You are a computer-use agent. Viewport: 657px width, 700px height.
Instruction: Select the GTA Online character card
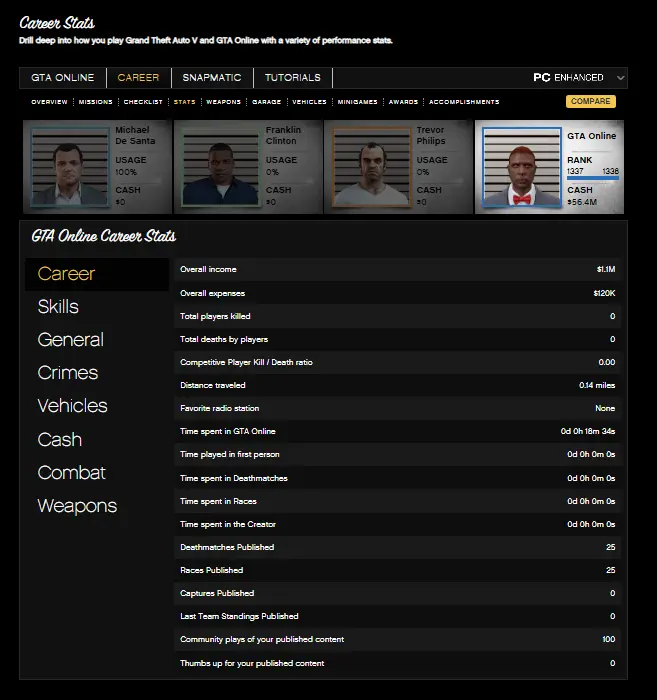tap(549, 167)
